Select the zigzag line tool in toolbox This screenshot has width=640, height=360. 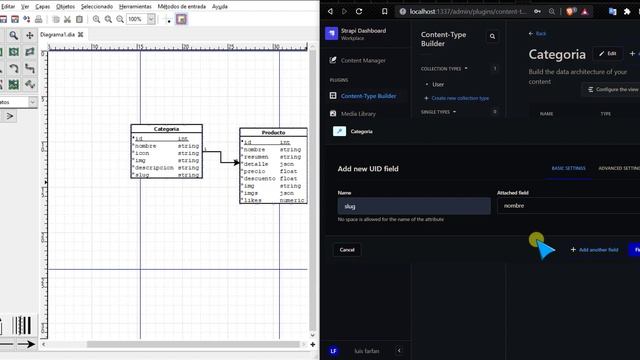tap(29, 68)
